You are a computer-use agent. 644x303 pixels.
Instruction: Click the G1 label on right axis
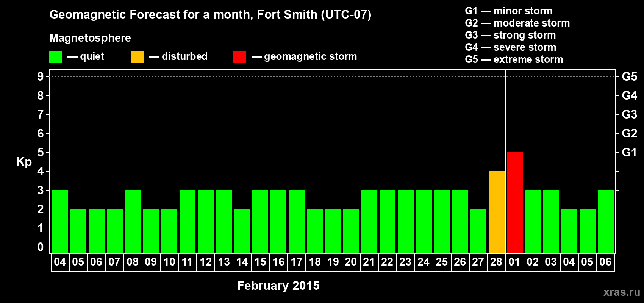pyautogui.click(x=630, y=152)
